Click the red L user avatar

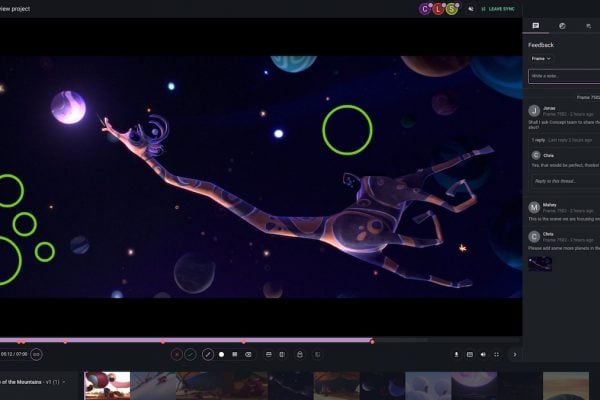pyautogui.click(x=438, y=9)
